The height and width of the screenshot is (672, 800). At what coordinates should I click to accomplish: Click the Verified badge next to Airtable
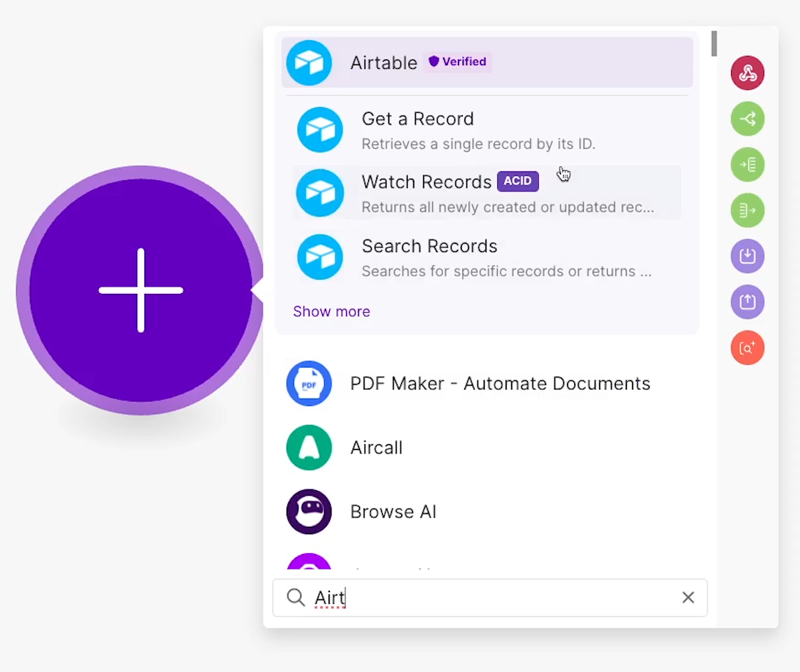[x=458, y=62]
